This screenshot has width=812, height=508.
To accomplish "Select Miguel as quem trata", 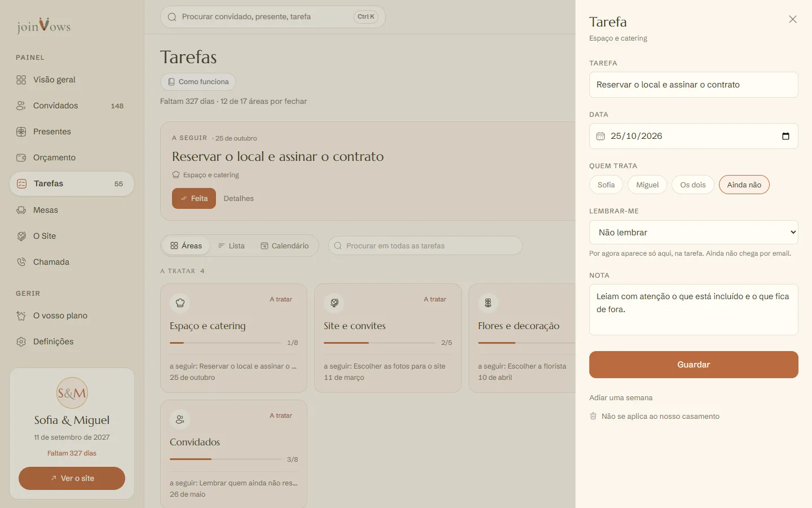I will pos(647,185).
